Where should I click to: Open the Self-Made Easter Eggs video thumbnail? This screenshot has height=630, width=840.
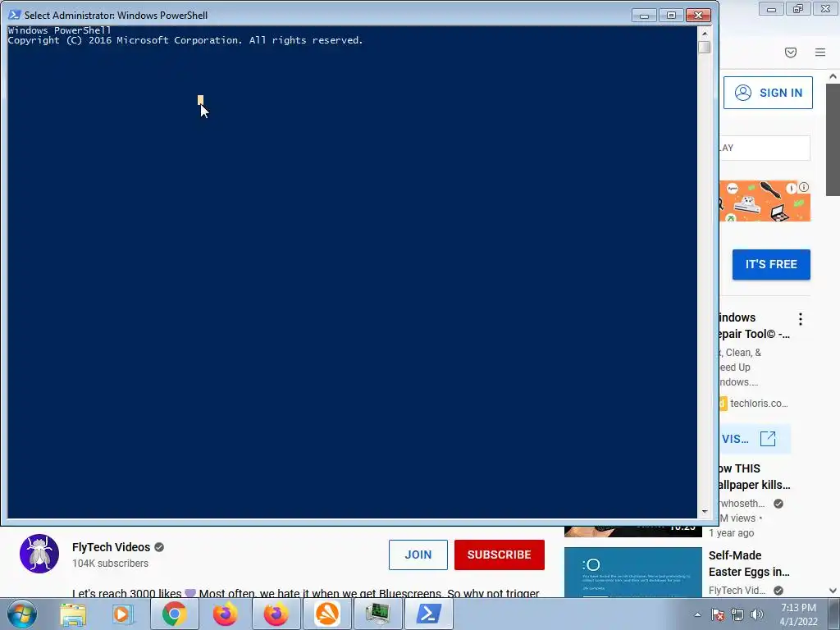click(632, 572)
